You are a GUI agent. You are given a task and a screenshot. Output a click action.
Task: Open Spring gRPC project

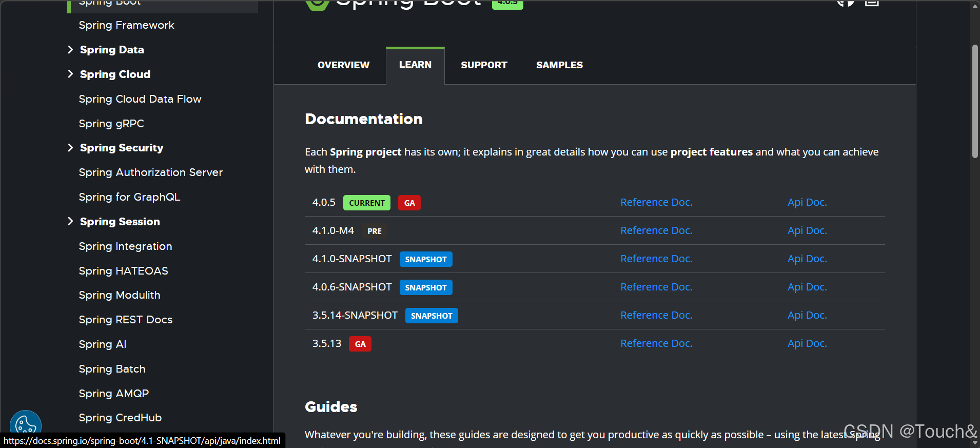click(x=111, y=124)
